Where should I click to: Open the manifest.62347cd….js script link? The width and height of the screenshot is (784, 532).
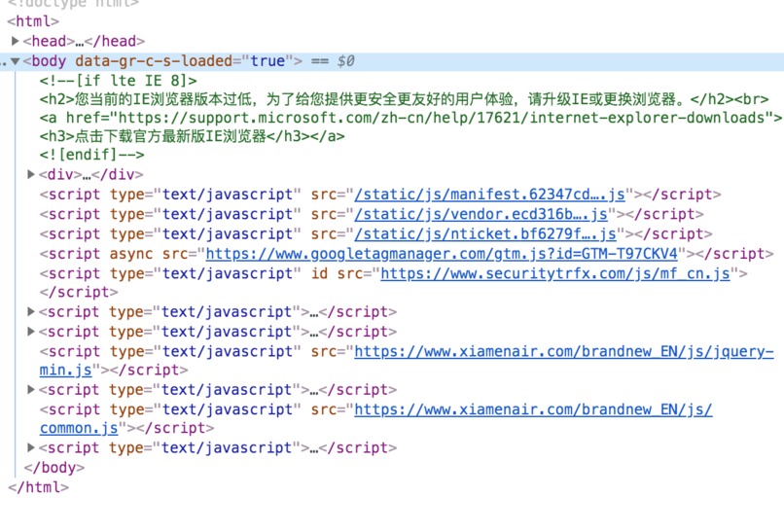[x=489, y=195]
